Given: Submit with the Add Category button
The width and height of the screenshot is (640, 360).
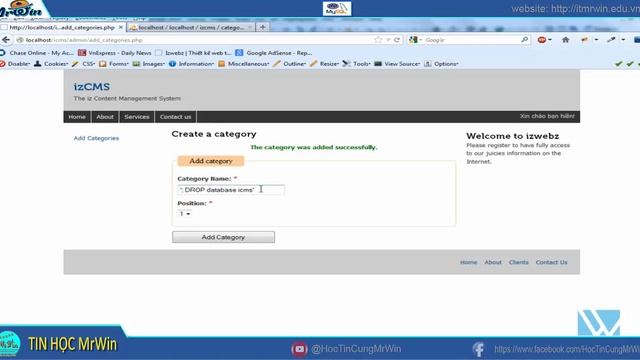Looking at the screenshot, I should 223,237.
